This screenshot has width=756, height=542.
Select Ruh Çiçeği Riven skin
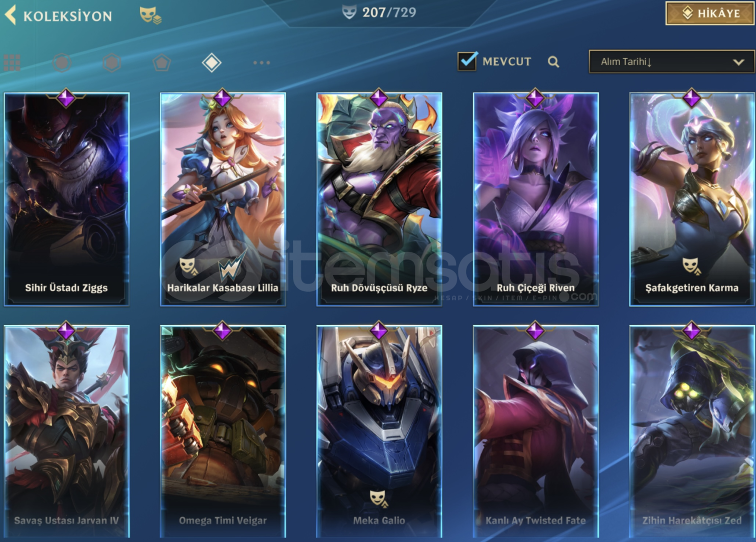coord(536,199)
